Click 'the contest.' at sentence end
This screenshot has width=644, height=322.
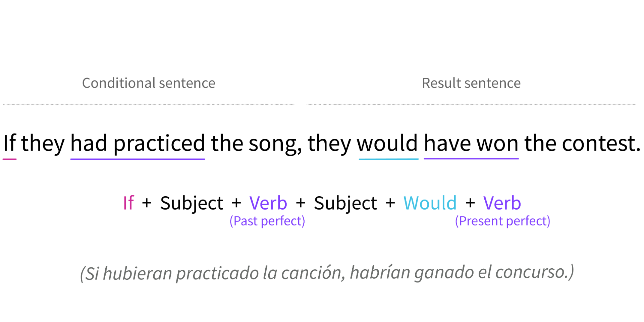pyautogui.click(x=582, y=143)
